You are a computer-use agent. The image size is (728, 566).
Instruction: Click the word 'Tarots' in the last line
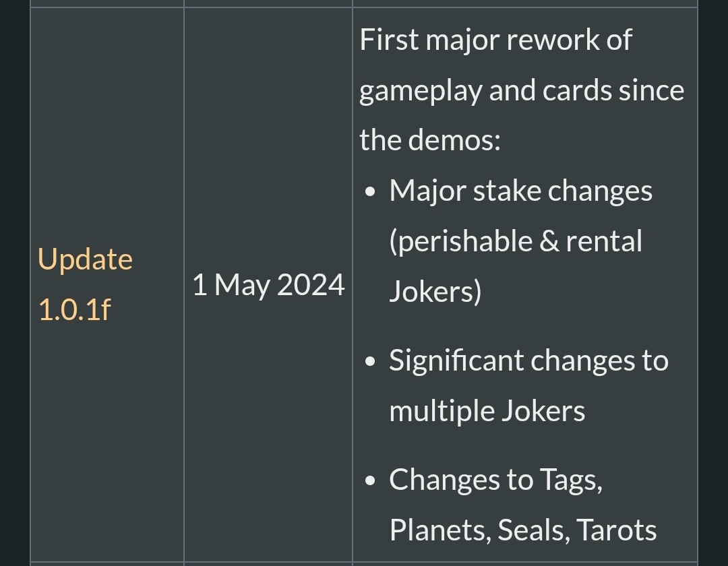click(616, 530)
